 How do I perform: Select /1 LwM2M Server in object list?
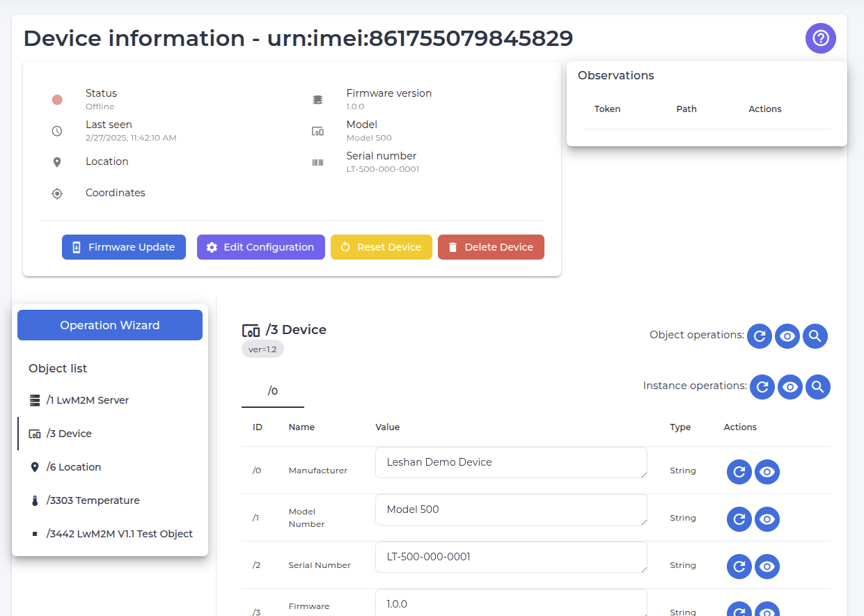[87, 400]
